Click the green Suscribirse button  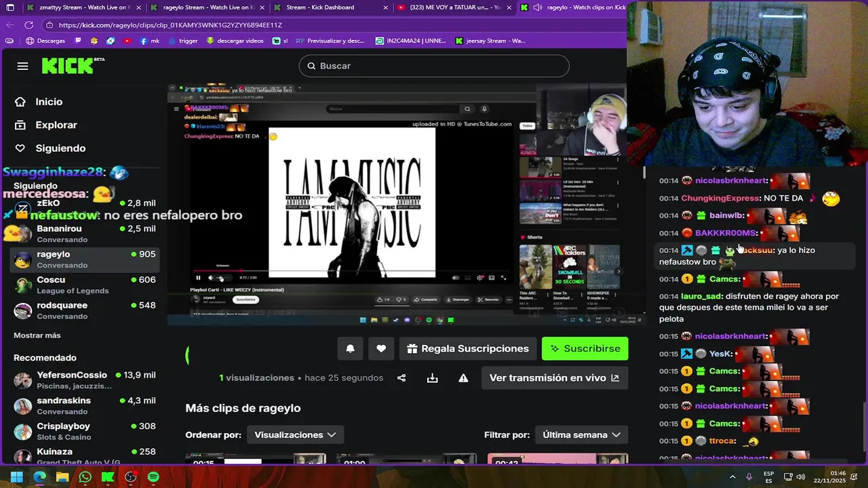coord(585,348)
